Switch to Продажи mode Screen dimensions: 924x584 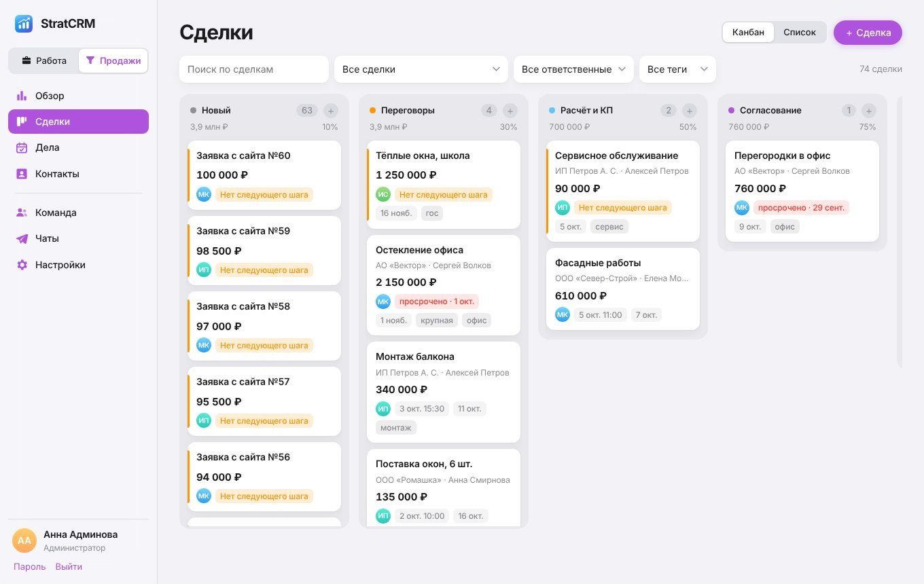click(x=113, y=60)
